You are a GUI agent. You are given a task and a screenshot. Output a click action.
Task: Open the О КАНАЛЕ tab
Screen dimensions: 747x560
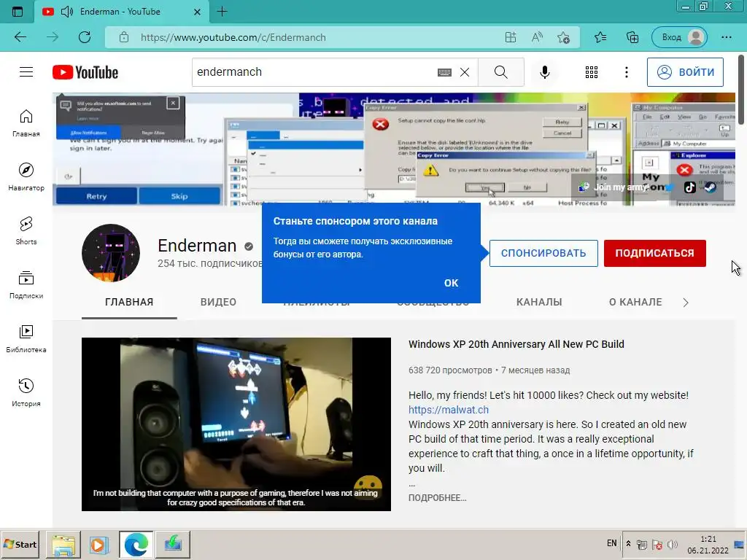coord(635,302)
